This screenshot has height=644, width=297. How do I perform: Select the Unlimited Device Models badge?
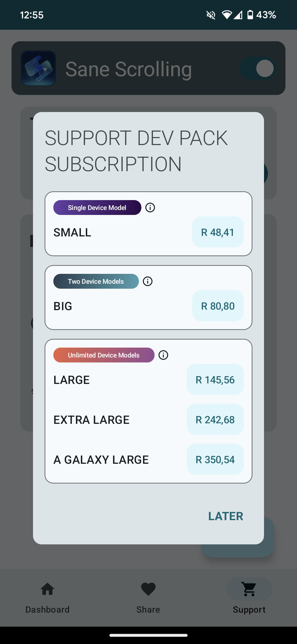104,355
